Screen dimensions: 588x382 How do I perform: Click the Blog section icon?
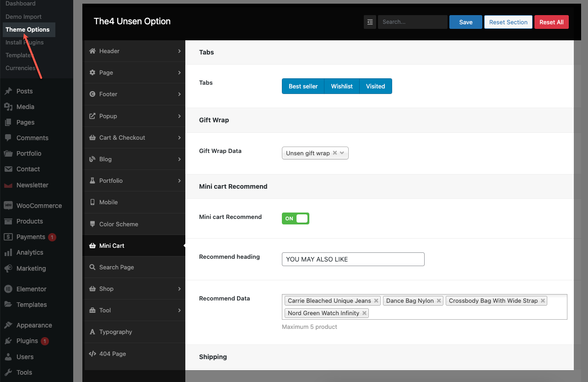(x=93, y=159)
